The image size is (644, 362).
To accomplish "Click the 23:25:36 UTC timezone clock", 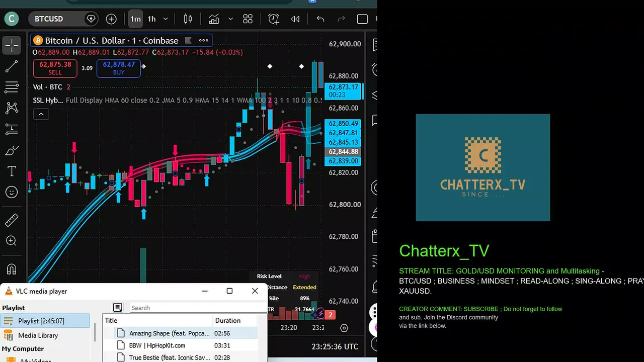I will pos(335,346).
